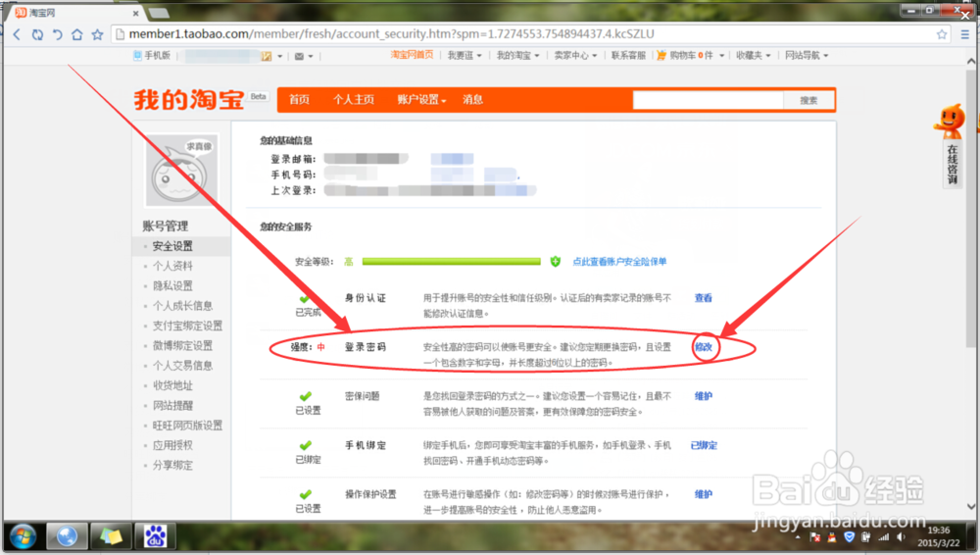Select the 淘宝网 browser tab
Screen dimensions: 980x555
coord(76,13)
